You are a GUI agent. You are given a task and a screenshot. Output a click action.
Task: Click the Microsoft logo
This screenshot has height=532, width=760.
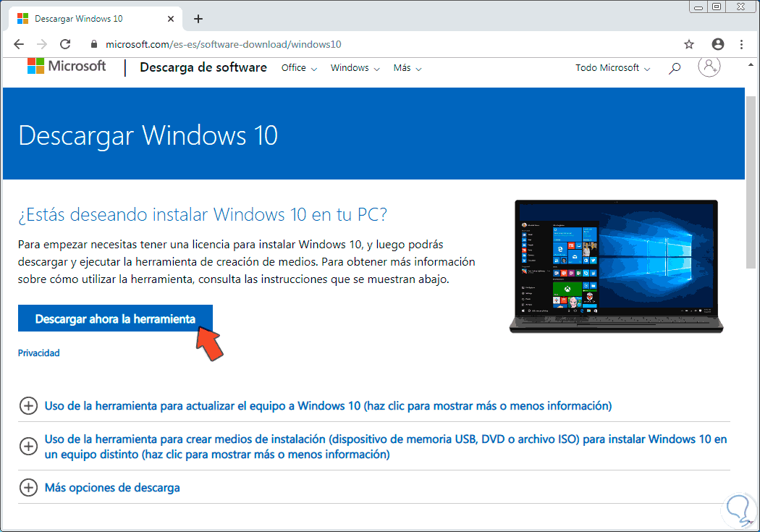tap(67, 66)
